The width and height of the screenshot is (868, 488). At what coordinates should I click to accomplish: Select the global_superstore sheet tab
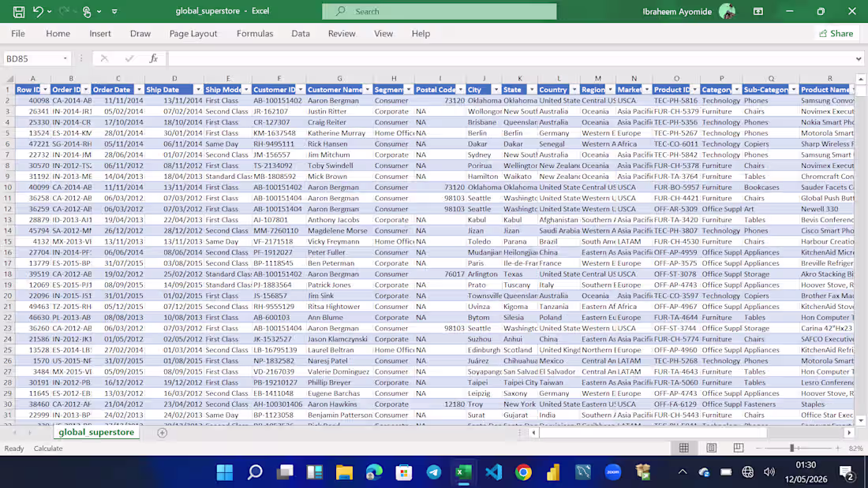pyautogui.click(x=96, y=432)
